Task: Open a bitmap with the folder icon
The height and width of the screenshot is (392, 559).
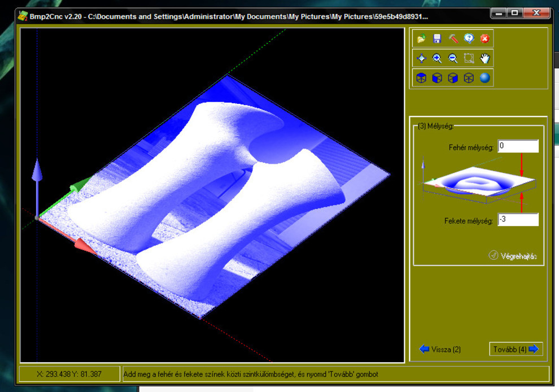Action: [421, 38]
